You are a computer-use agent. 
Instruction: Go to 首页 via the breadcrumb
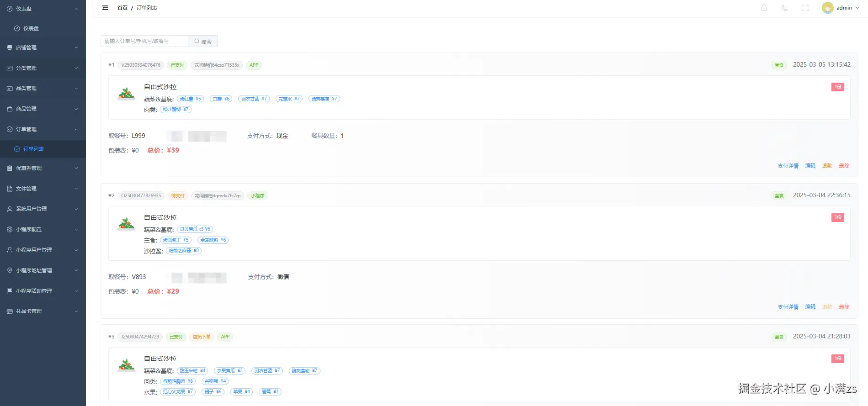point(122,8)
